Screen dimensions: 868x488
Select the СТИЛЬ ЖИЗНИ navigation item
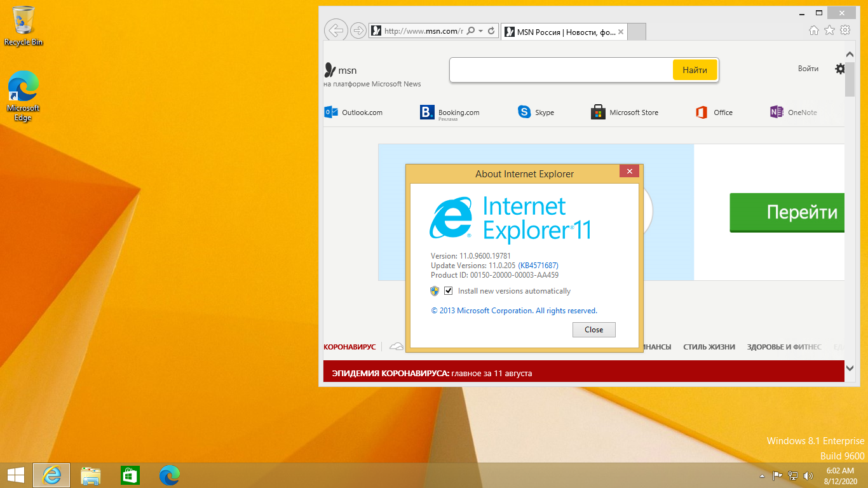[x=709, y=347]
